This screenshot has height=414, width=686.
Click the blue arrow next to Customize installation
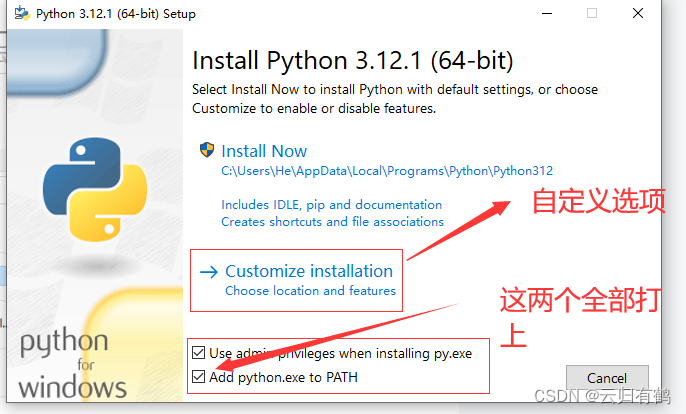pos(209,272)
